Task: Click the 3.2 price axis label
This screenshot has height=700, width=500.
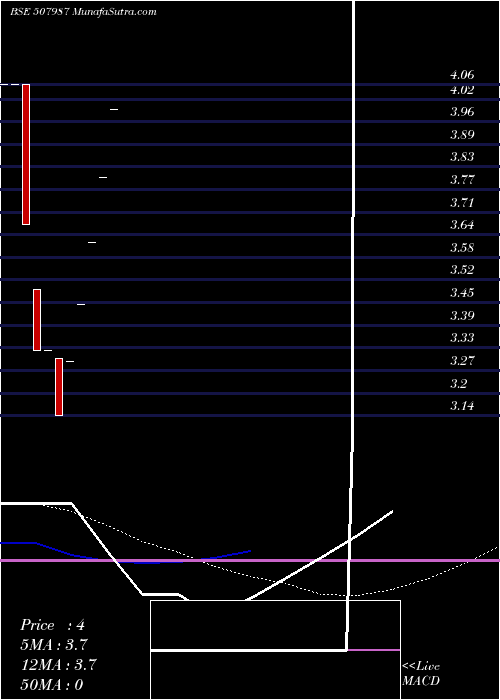Action: pos(458,383)
